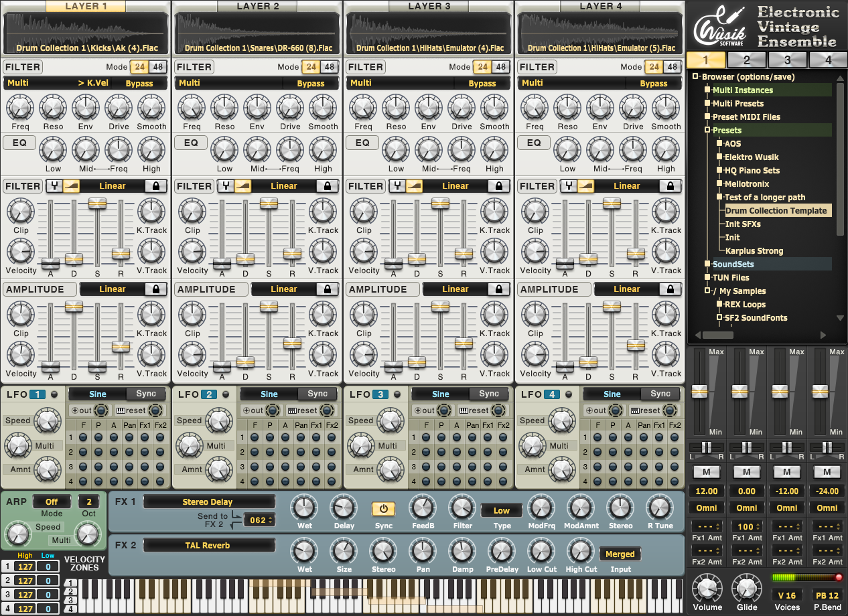Image resolution: width=848 pixels, height=616 pixels.
Task: Click the browser vertical scrollbar down arrow
Action: pos(840,318)
